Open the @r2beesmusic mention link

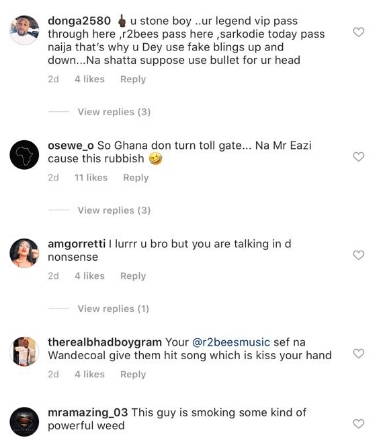pyautogui.click(x=231, y=342)
